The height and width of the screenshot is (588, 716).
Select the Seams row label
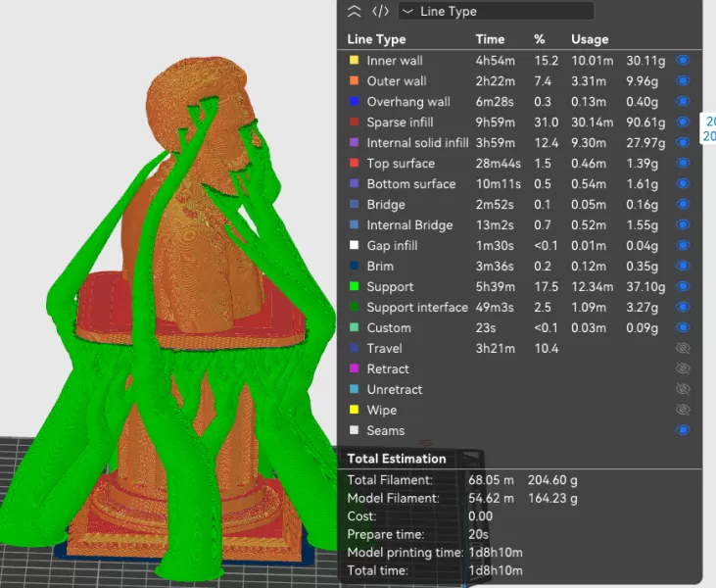385,430
